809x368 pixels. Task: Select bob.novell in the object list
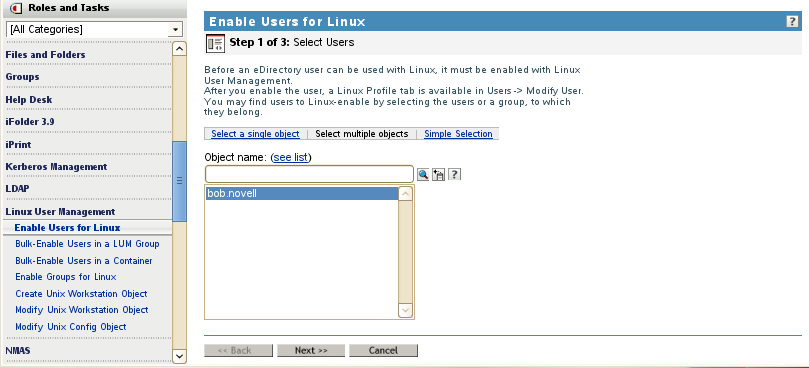point(302,194)
